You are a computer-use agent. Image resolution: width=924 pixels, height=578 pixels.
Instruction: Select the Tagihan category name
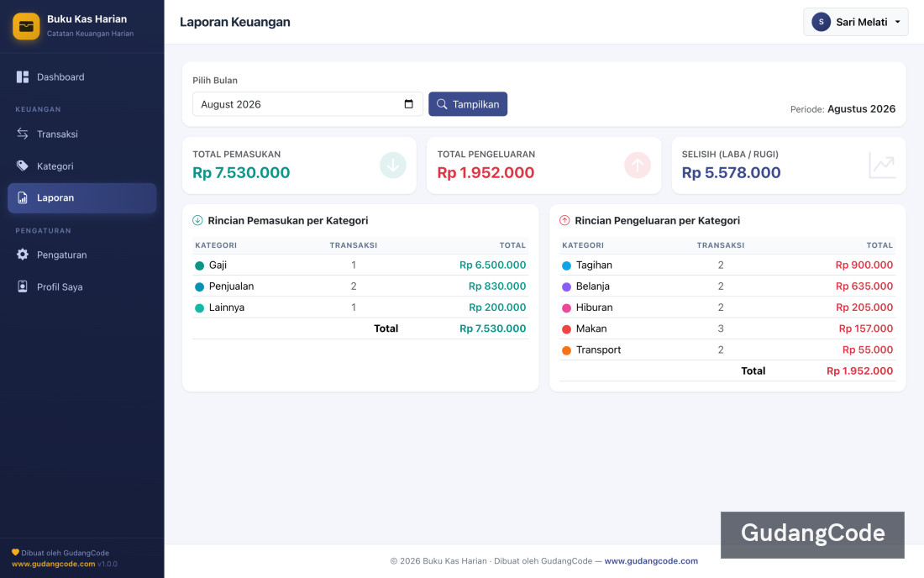point(594,265)
